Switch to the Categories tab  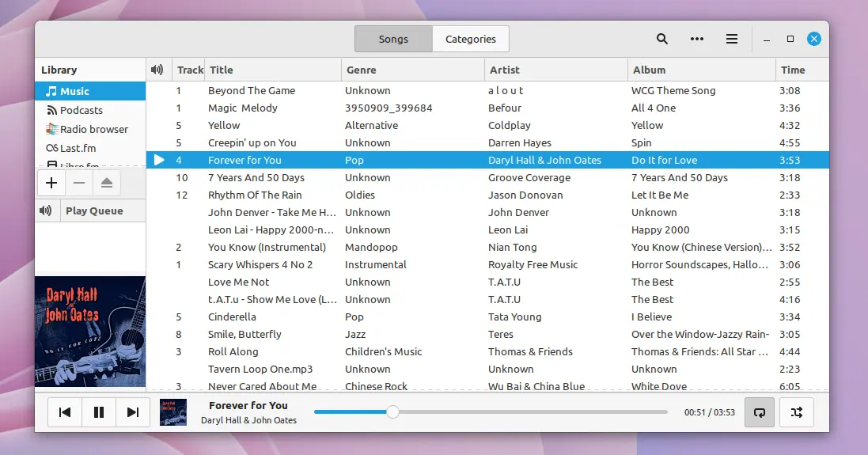point(470,39)
